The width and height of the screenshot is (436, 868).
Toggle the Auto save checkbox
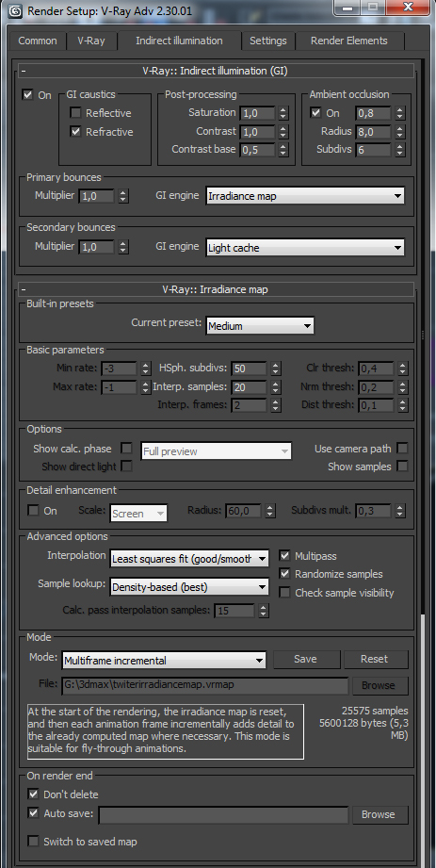tap(33, 813)
